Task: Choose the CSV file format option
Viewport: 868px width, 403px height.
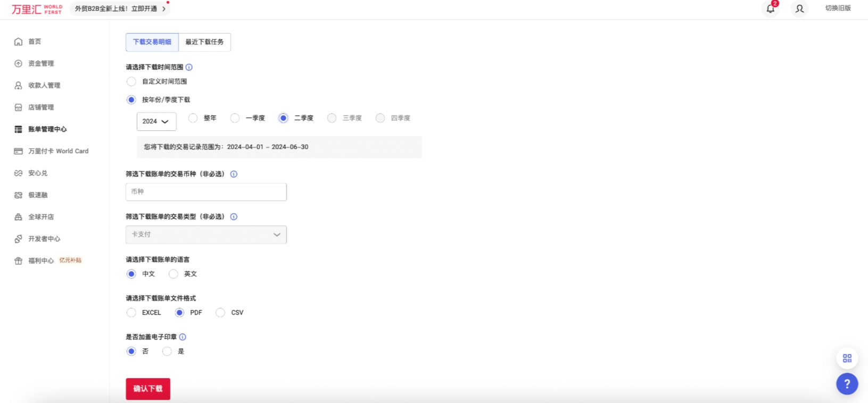Action: [x=220, y=313]
